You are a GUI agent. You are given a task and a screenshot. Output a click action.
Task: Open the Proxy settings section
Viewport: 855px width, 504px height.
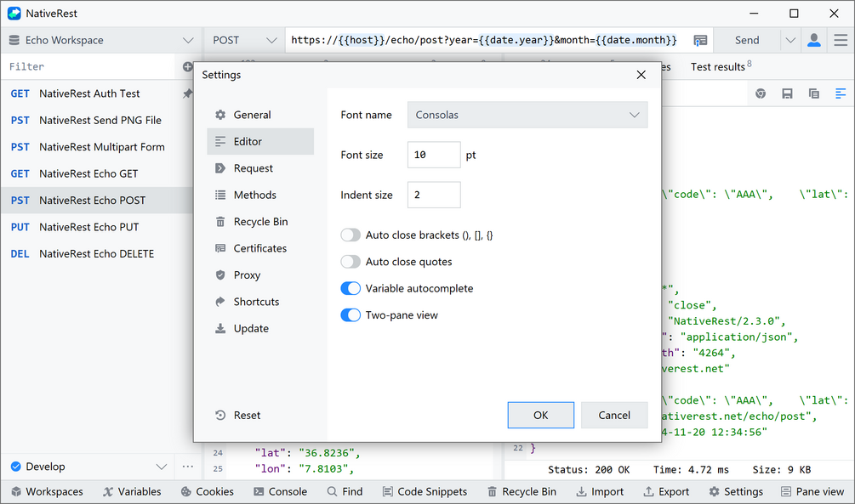(260, 275)
